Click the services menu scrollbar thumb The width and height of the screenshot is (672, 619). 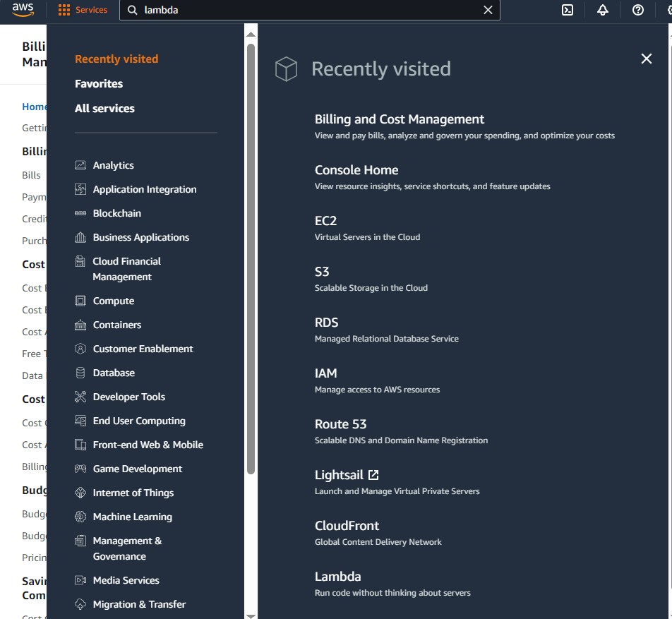[x=251, y=259]
